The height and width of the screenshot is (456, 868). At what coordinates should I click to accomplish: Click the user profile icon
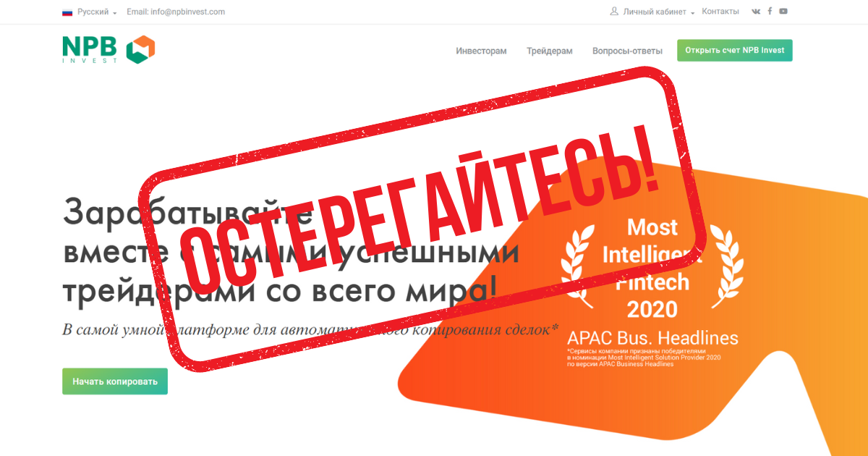pyautogui.click(x=615, y=12)
